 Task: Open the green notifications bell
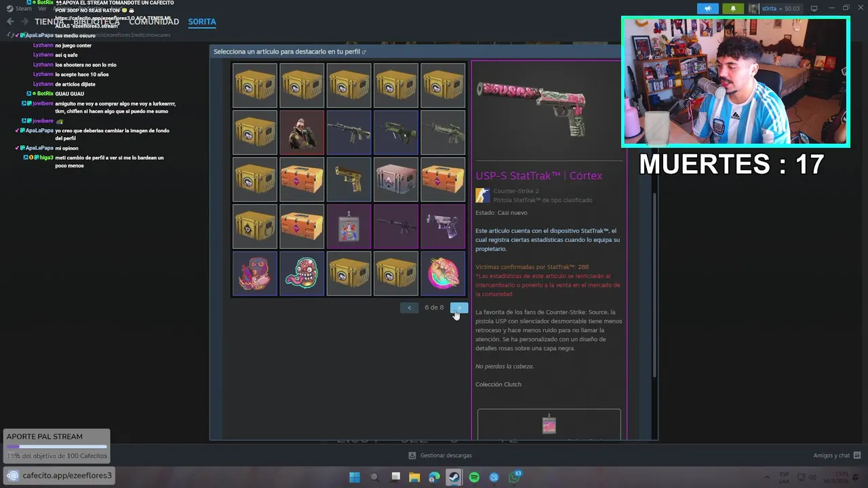coord(733,9)
